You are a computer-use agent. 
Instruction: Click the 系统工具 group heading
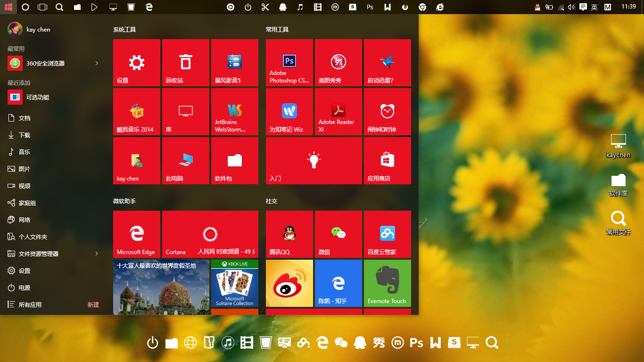(124, 29)
